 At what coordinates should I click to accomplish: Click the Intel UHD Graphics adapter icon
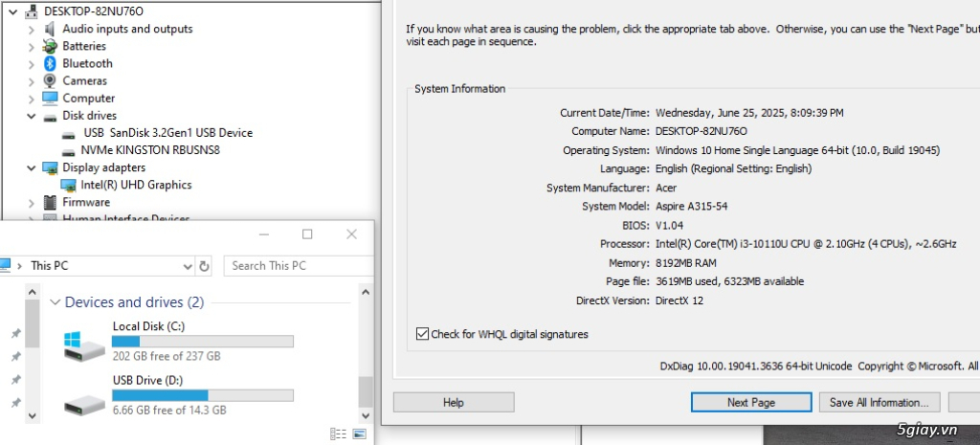[x=68, y=185]
